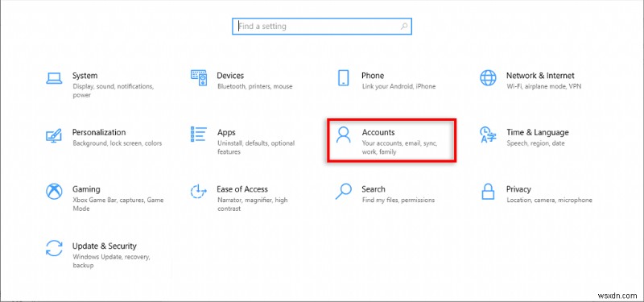The width and height of the screenshot is (644, 302).
Task: Open the Network & Internet heading
Action: pyautogui.click(x=540, y=76)
